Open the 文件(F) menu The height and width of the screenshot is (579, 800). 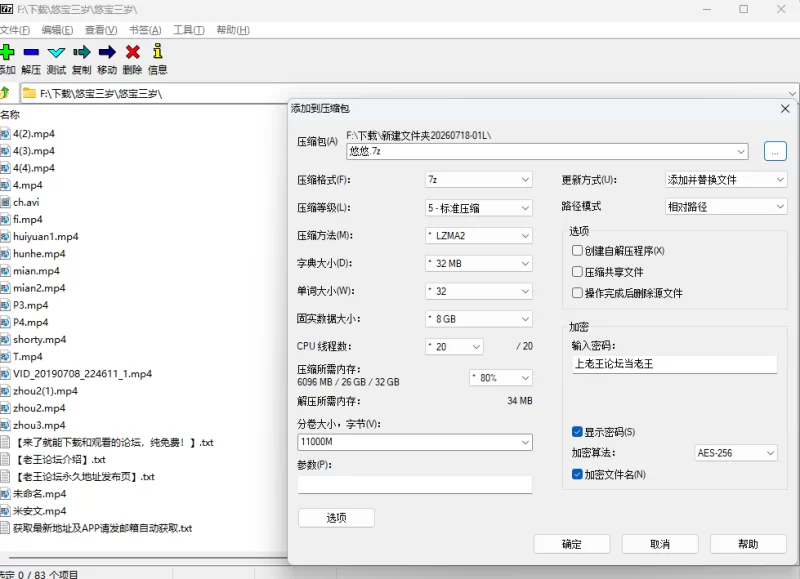tap(15, 30)
